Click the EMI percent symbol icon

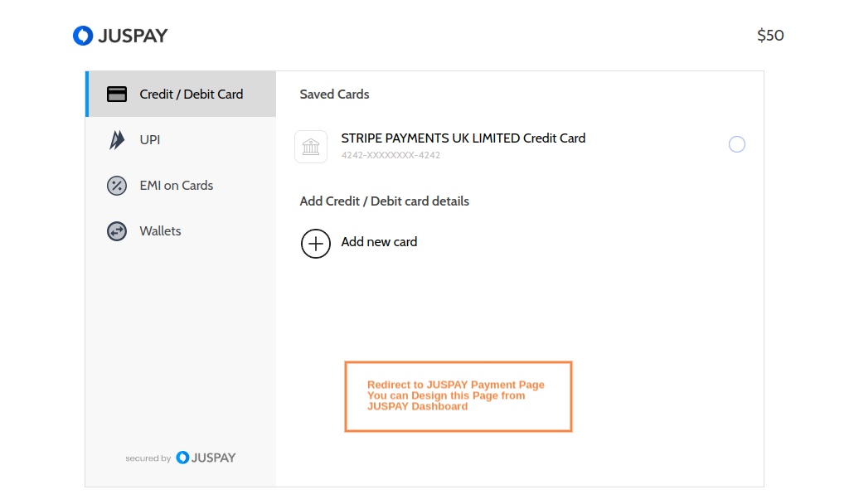116,185
